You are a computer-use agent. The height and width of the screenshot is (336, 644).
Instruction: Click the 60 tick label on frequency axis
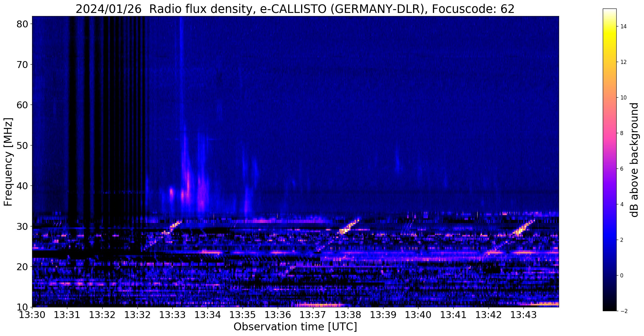22,105
